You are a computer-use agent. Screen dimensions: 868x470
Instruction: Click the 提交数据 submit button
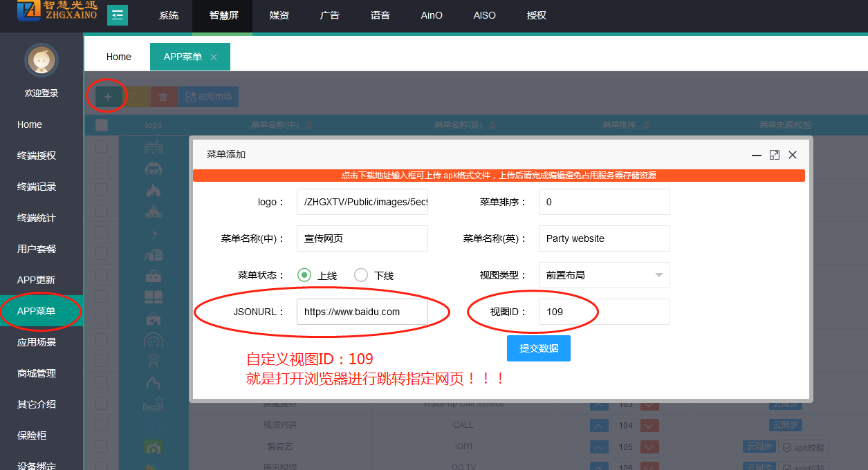538,348
